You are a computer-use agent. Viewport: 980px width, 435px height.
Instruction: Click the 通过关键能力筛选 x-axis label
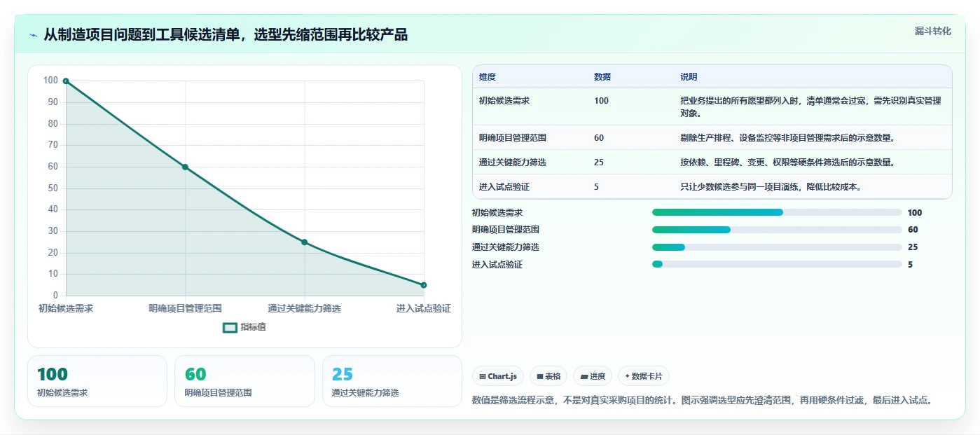pyautogui.click(x=304, y=308)
